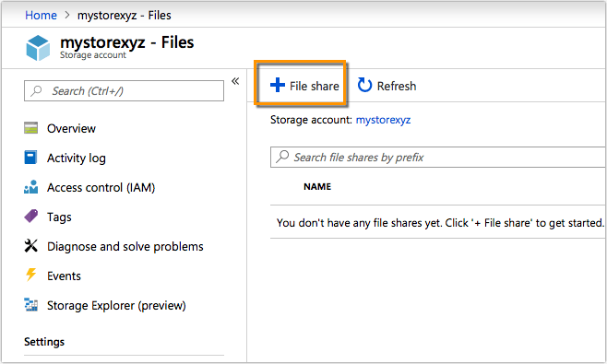
Task: Open Storage Explorer (preview)
Action: pyautogui.click(x=116, y=306)
